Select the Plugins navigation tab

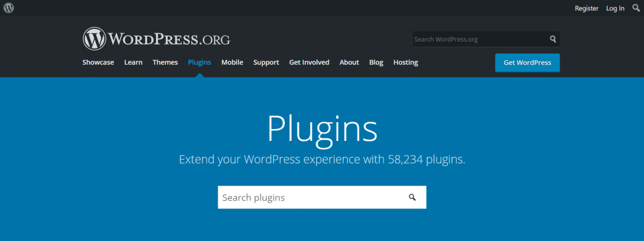coord(199,62)
